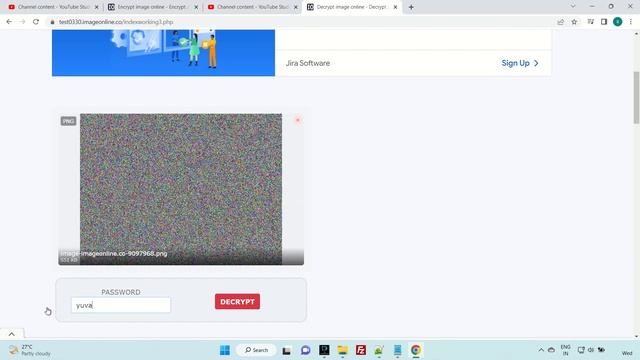The image size is (640, 360).
Task: Open the OneDrive cloud tray icon
Action: tap(551, 350)
